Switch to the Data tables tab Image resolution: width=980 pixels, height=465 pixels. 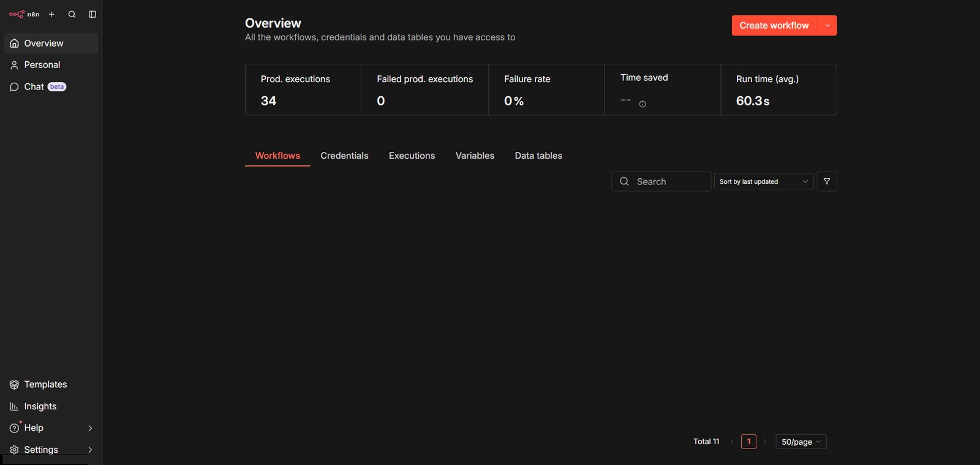point(538,156)
